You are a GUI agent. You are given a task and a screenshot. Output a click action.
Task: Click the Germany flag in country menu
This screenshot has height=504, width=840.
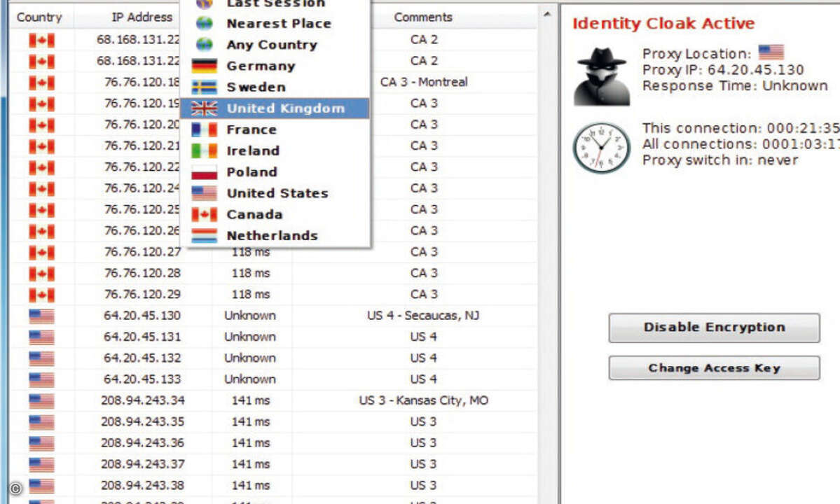(x=204, y=66)
